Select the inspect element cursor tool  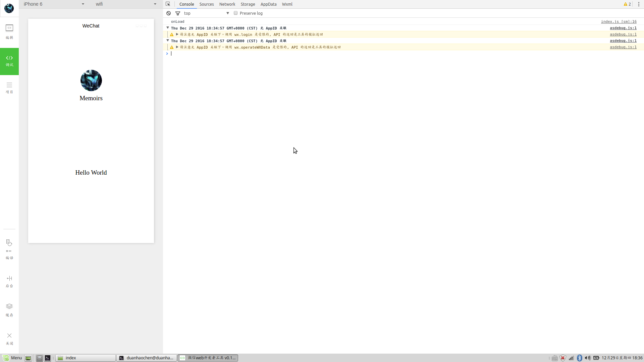[168, 4]
